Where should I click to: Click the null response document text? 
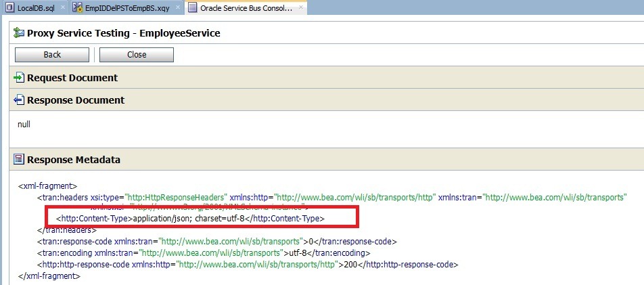pyautogui.click(x=24, y=125)
